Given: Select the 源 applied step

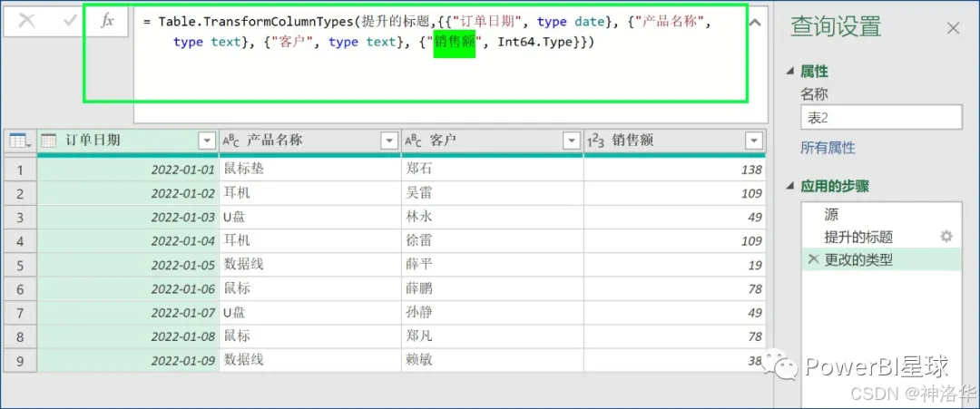Looking at the screenshot, I should coord(881,215).
